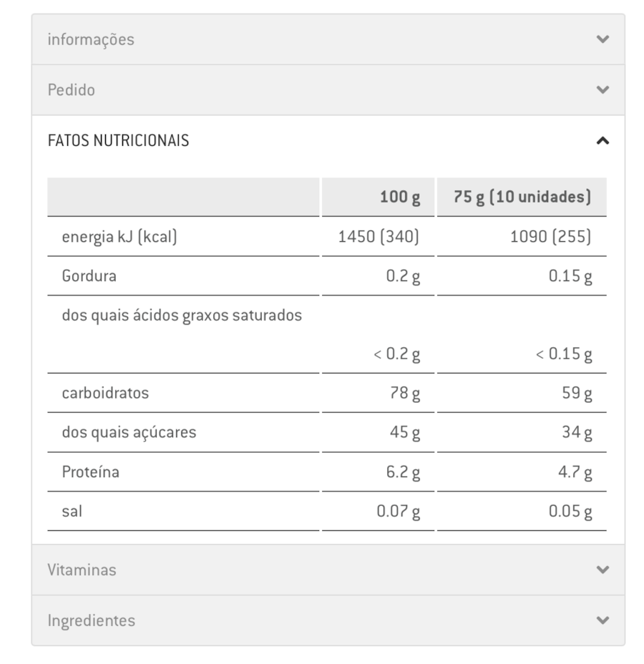
Task: Expand the Pedido section chevron
Action: tap(602, 89)
